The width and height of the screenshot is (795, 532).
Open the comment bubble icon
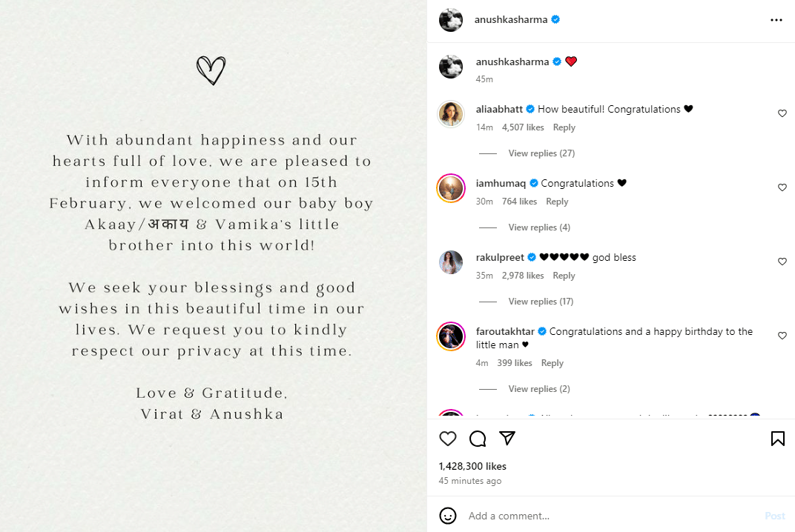point(478,439)
